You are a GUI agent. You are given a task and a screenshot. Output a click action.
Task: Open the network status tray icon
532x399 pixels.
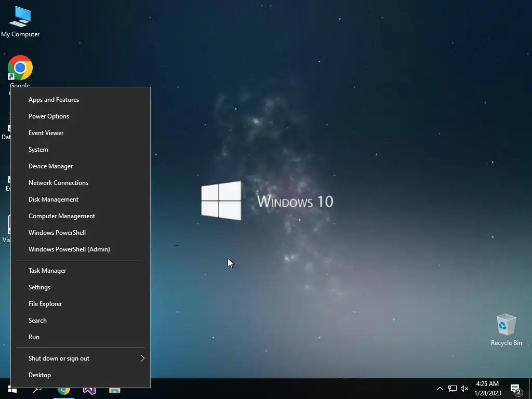point(453,389)
